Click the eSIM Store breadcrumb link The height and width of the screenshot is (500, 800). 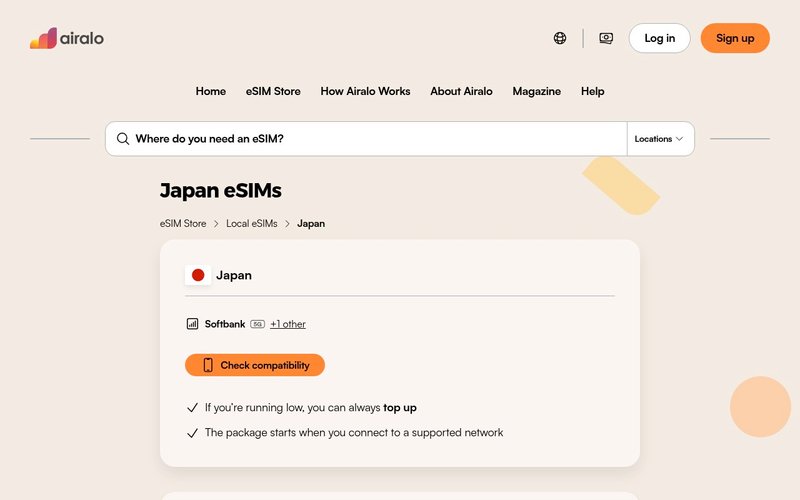[183, 223]
